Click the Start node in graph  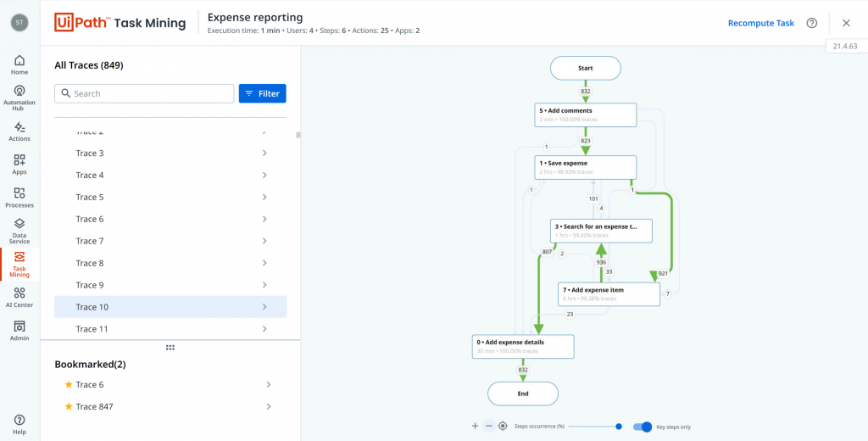pos(585,68)
